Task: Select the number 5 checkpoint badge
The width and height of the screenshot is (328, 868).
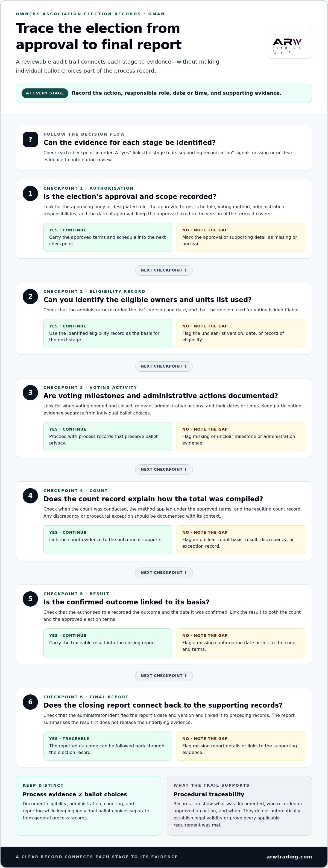Action: pyautogui.click(x=30, y=599)
